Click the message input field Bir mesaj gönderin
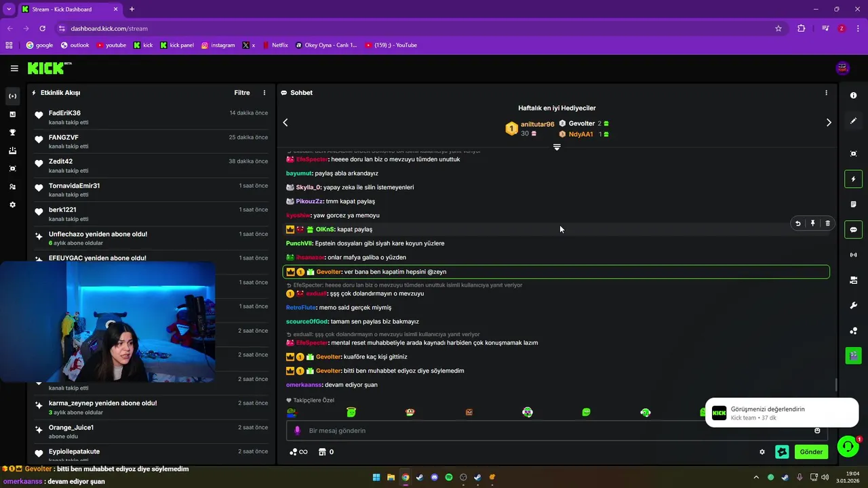The height and width of the screenshot is (488, 868). coord(556,431)
